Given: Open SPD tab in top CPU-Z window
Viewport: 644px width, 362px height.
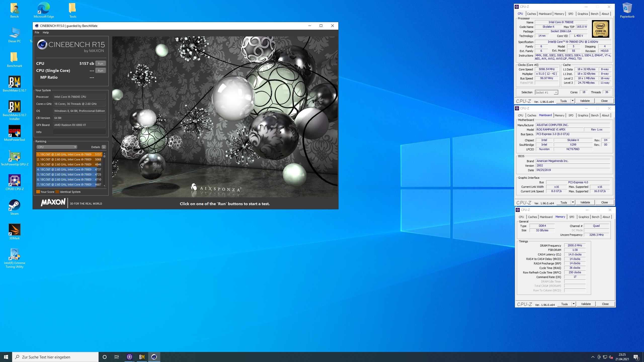Looking at the screenshot, I should 571,14.
